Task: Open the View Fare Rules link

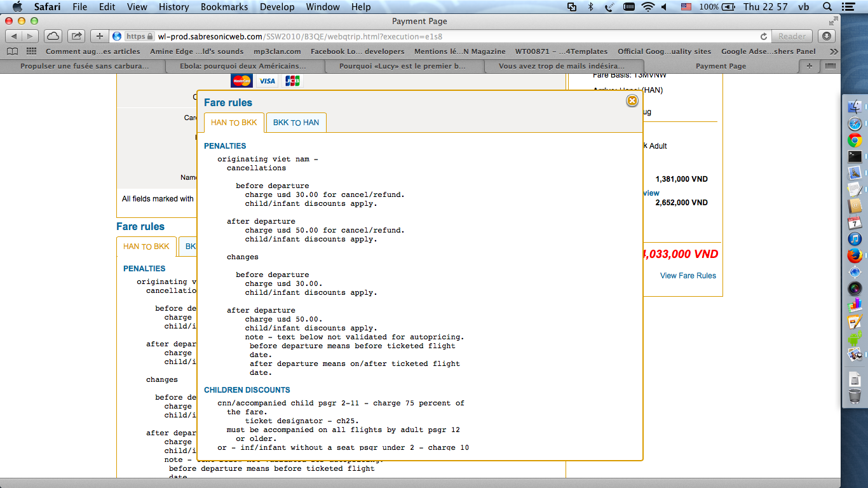Action: click(688, 276)
